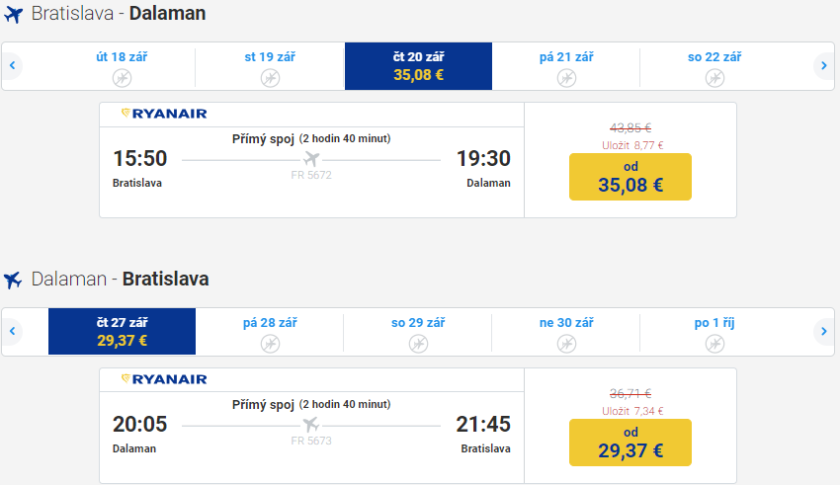840x485 pixels.
Task: Switch to the pá 21 zář date tab
Action: 566,66
